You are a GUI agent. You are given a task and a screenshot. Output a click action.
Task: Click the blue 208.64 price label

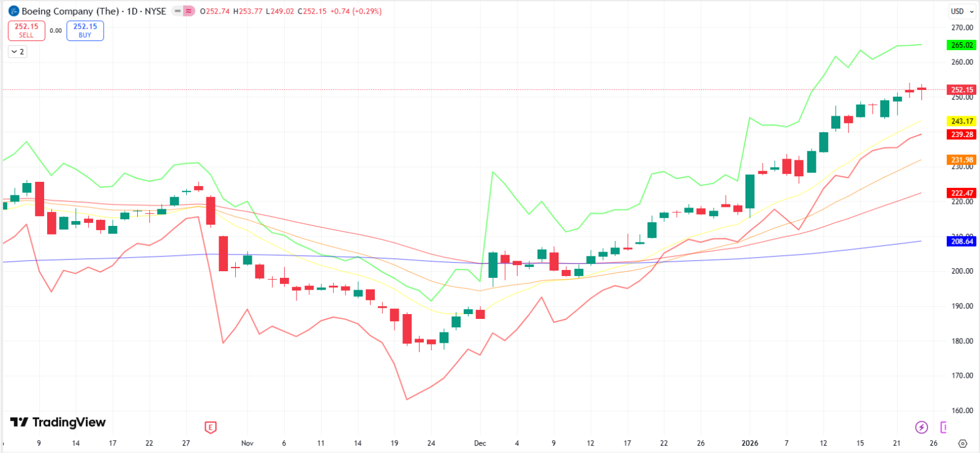(x=962, y=241)
